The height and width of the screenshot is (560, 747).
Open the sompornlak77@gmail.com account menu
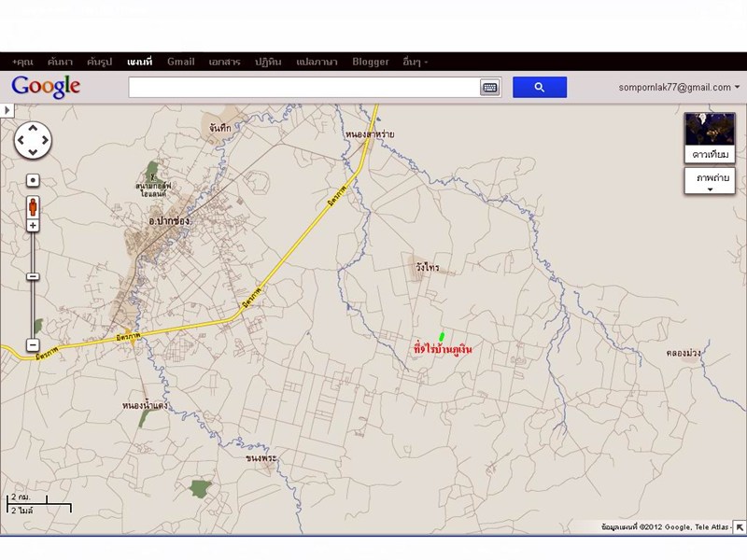pos(679,87)
